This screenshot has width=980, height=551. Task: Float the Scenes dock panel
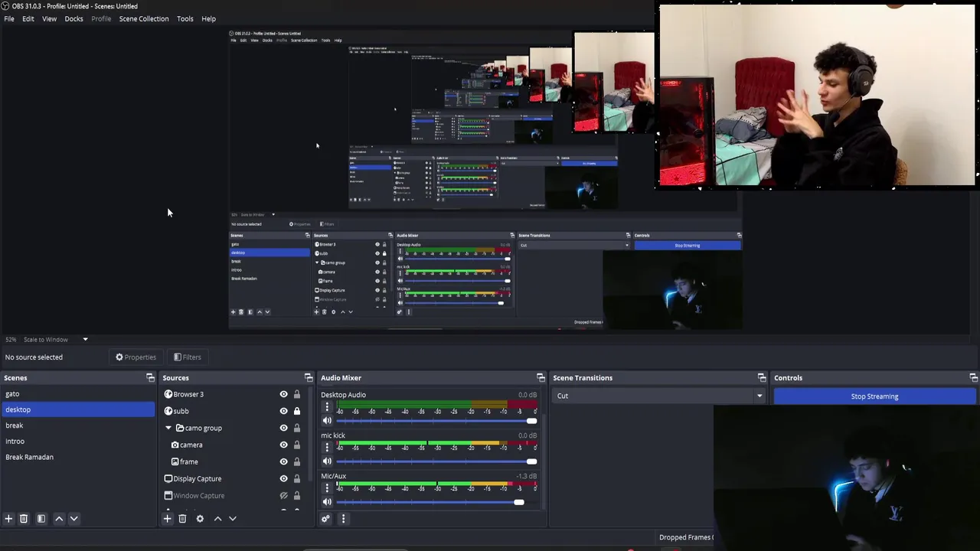click(150, 377)
